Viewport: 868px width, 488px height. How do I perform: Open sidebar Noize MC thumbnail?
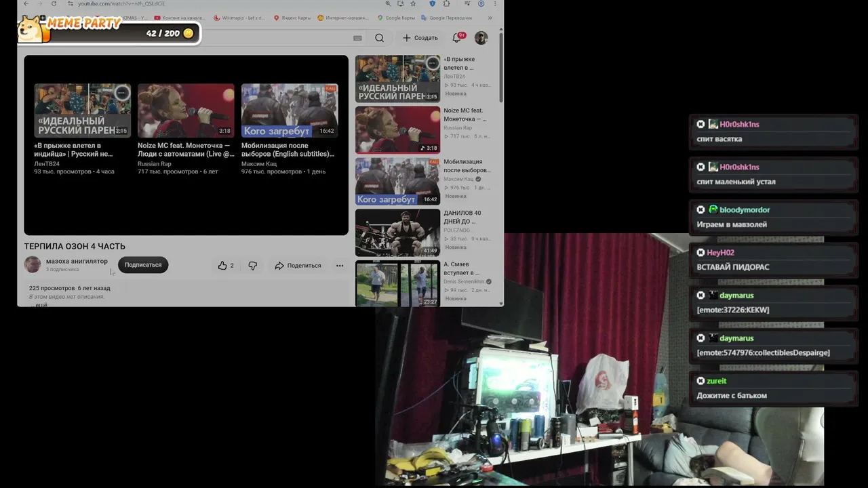pyautogui.click(x=397, y=130)
